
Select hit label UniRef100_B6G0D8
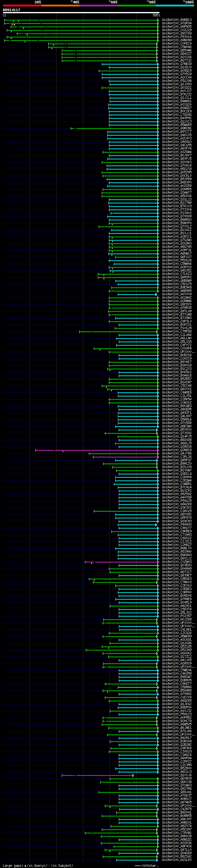(x=176, y=440)
